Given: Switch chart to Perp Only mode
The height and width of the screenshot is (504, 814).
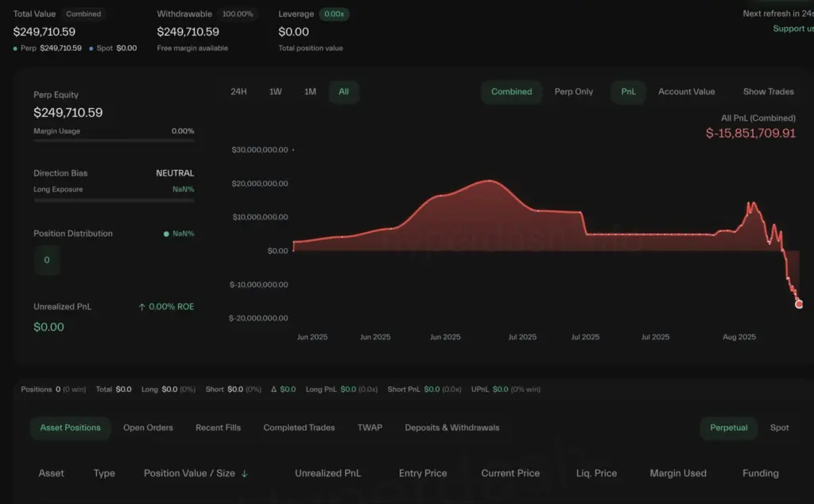Looking at the screenshot, I should (x=573, y=92).
